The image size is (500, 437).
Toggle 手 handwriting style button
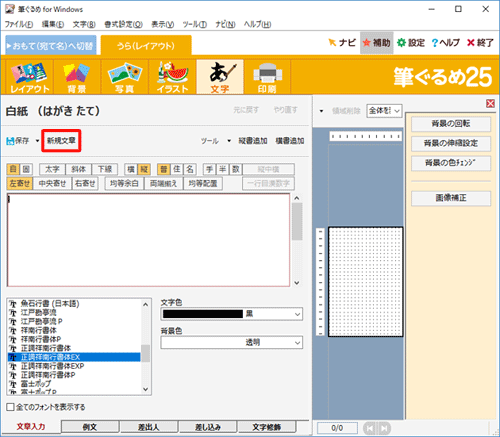click(x=210, y=169)
